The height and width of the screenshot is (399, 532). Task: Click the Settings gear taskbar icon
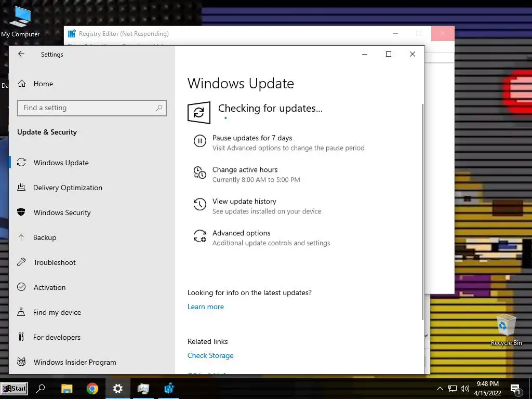(x=118, y=389)
